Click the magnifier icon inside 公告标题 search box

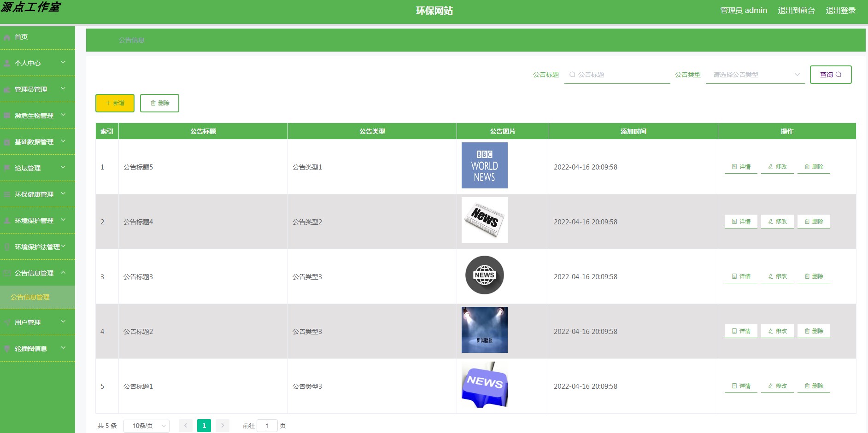(571, 74)
